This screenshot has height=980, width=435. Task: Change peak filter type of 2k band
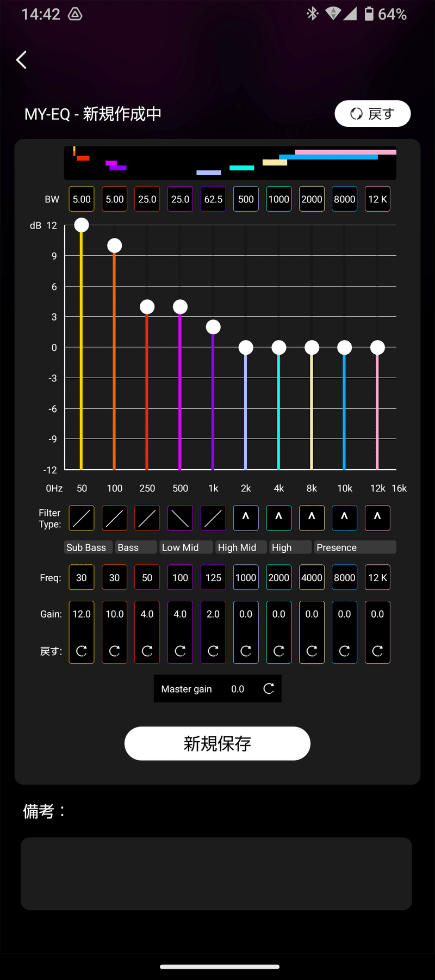coord(246,518)
